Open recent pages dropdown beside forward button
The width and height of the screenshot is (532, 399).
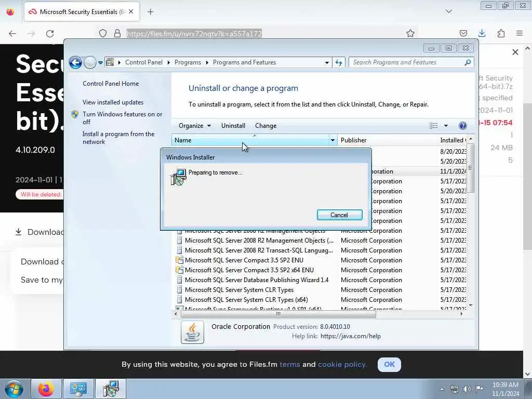coord(100,63)
